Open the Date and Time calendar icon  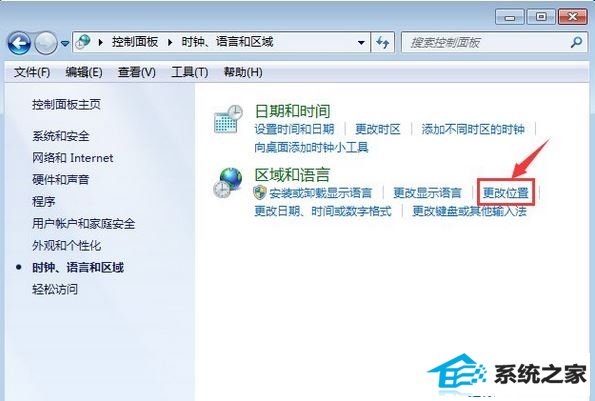(x=228, y=119)
